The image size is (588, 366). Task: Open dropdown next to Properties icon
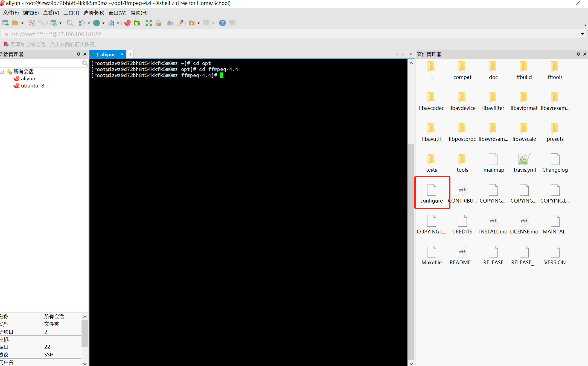click(60, 23)
